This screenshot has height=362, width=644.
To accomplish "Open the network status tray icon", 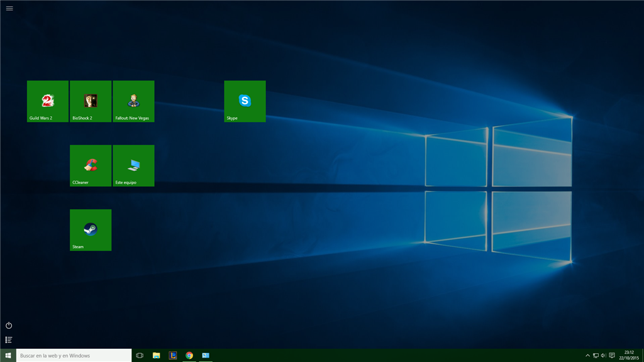I will [596, 356].
